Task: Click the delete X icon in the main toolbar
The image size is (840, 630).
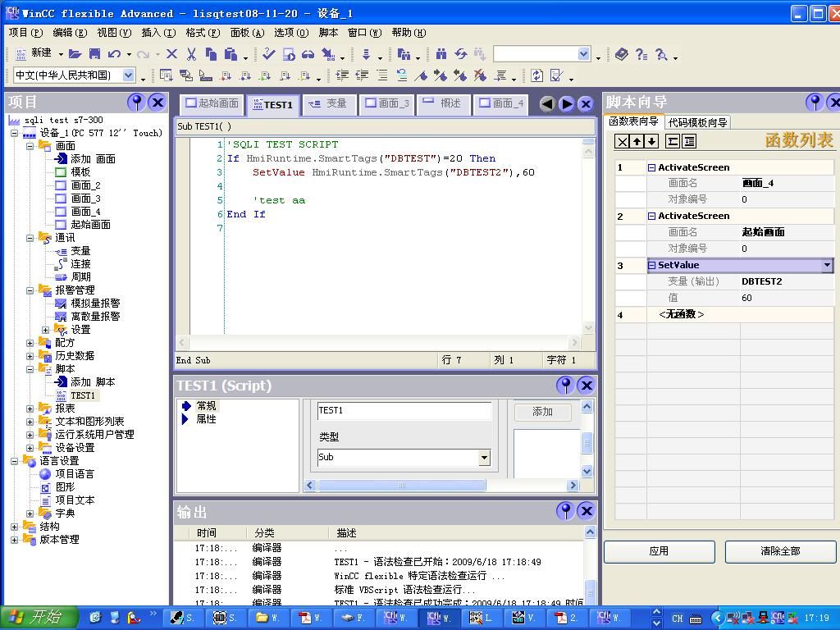Action: [x=171, y=54]
